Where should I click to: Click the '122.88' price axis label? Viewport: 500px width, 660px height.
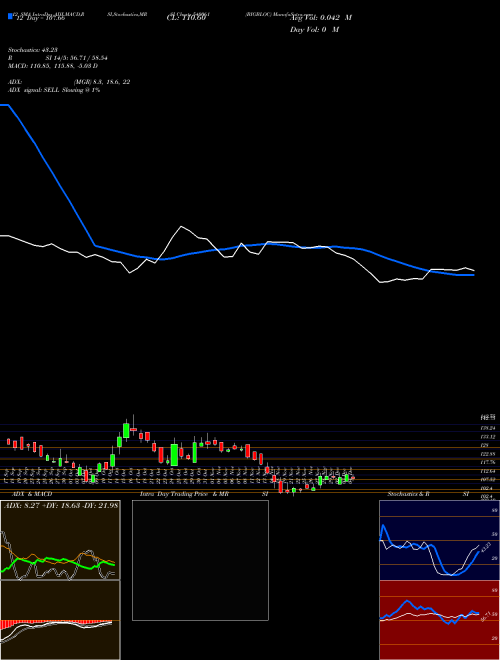pyautogui.click(x=487, y=454)
